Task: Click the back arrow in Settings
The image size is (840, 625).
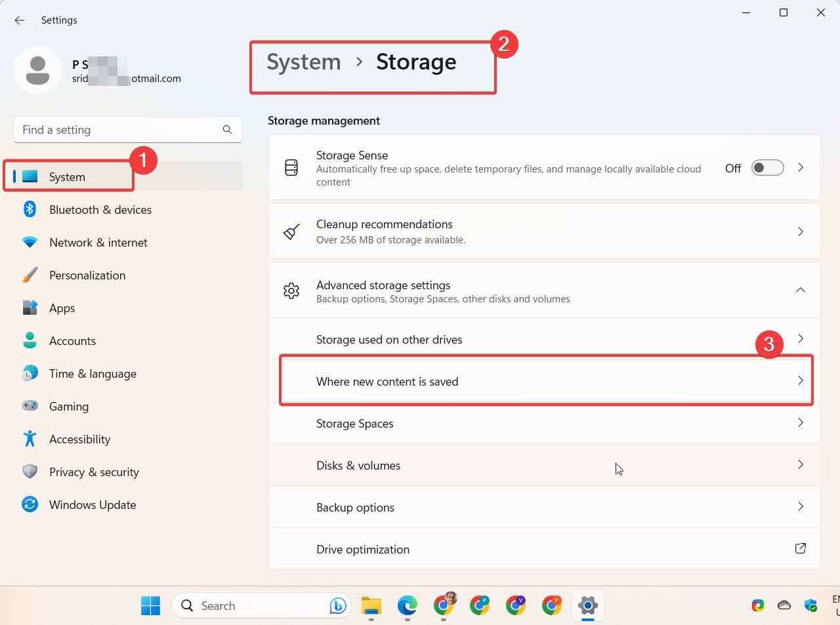Action: point(20,20)
